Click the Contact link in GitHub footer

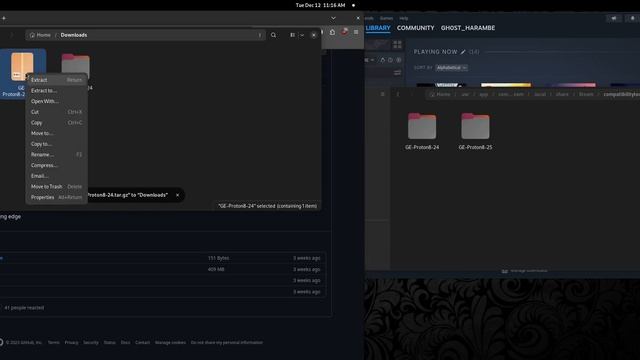(142, 342)
